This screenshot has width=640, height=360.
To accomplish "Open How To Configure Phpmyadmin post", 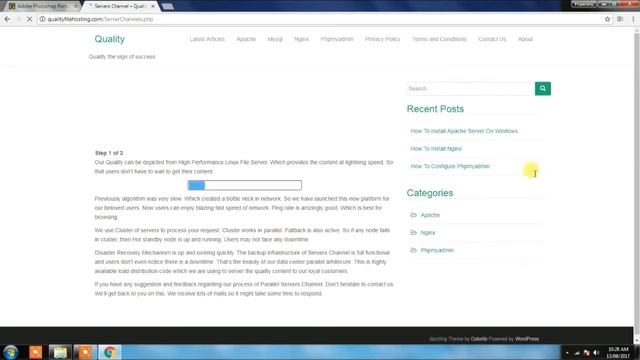I will (450, 166).
